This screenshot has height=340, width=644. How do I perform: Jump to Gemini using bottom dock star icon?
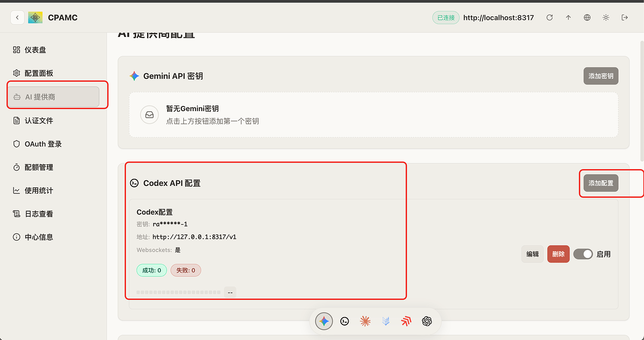pos(324,321)
